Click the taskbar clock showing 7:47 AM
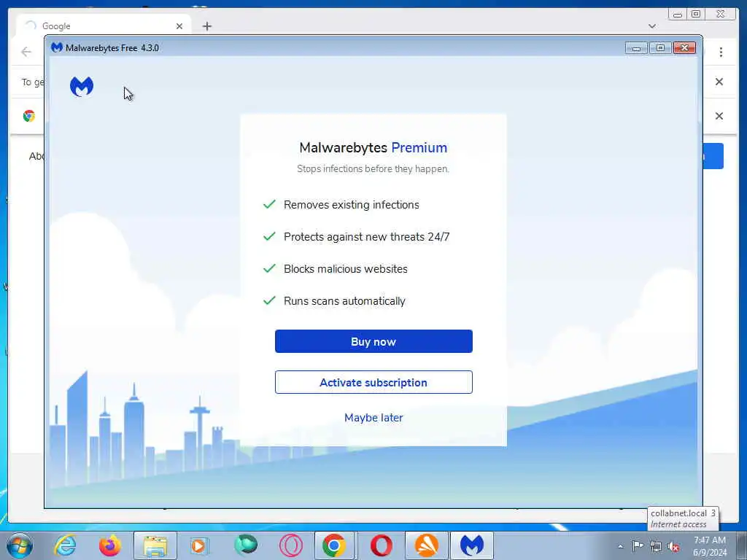The width and height of the screenshot is (747, 560). click(x=709, y=540)
